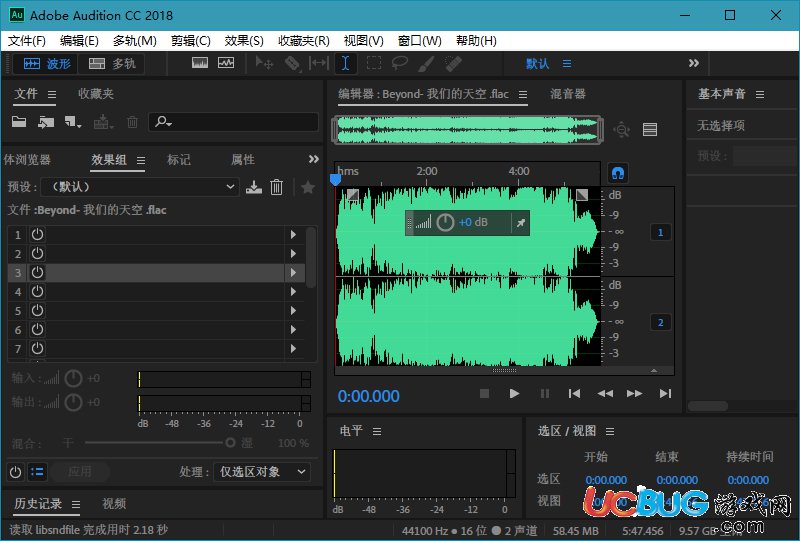
Task: Show spectral pitch display icon
Action: coord(226,63)
